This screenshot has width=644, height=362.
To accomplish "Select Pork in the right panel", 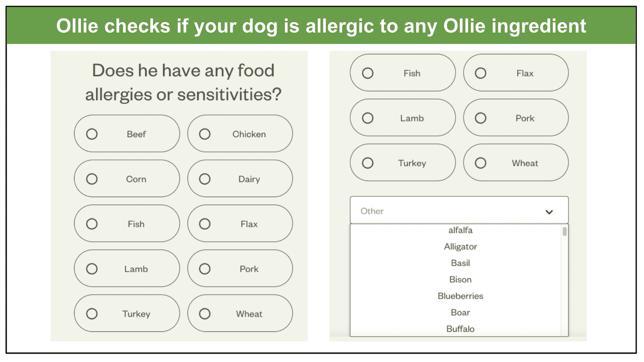I will click(516, 118).
